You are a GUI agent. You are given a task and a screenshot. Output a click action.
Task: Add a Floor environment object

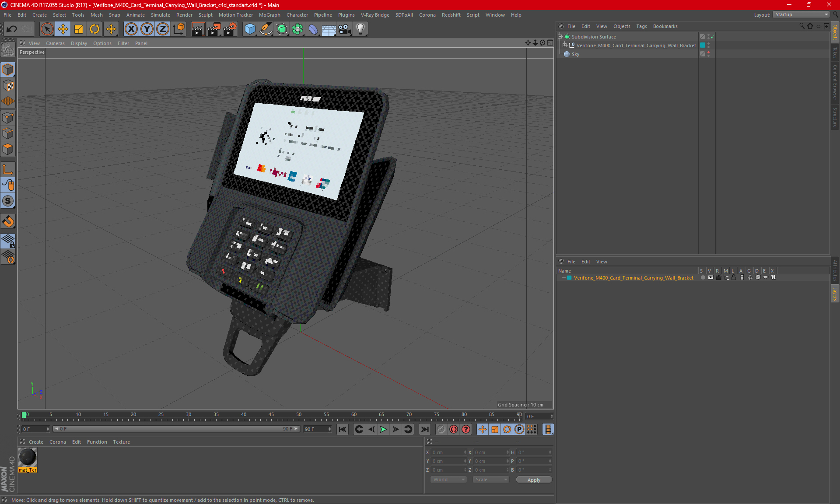pos(329,29)
